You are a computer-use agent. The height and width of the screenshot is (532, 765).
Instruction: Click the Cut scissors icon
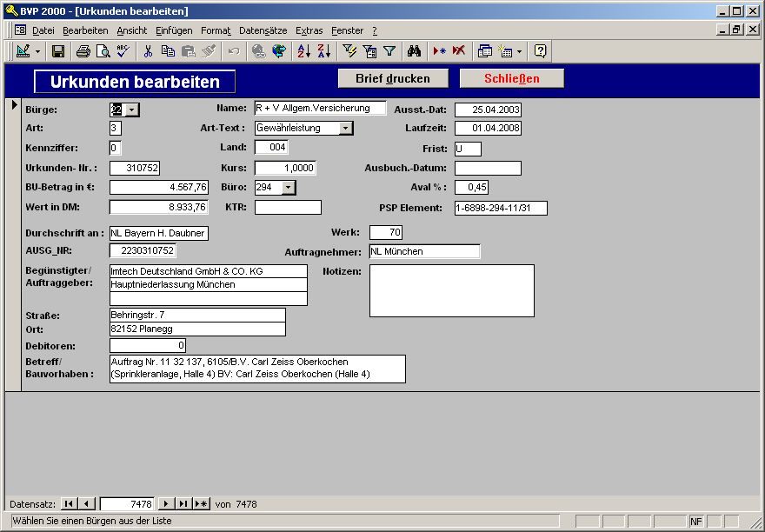(149, 50)
